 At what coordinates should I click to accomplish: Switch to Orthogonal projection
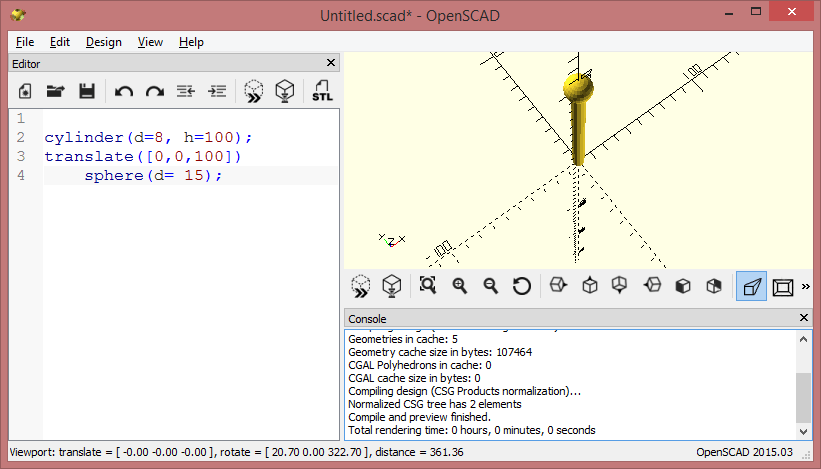[x=783, y=286]
